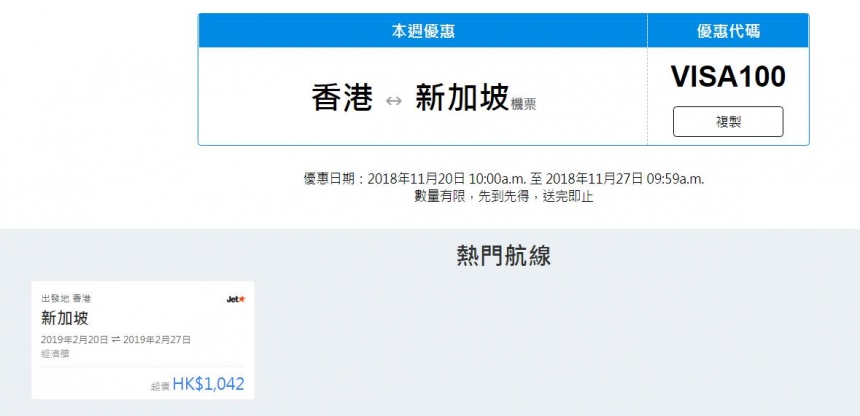Viewport: 860px width, 416px height.
Task: Click the Jetstar logo on the flight card
Action: pos(236,299)
